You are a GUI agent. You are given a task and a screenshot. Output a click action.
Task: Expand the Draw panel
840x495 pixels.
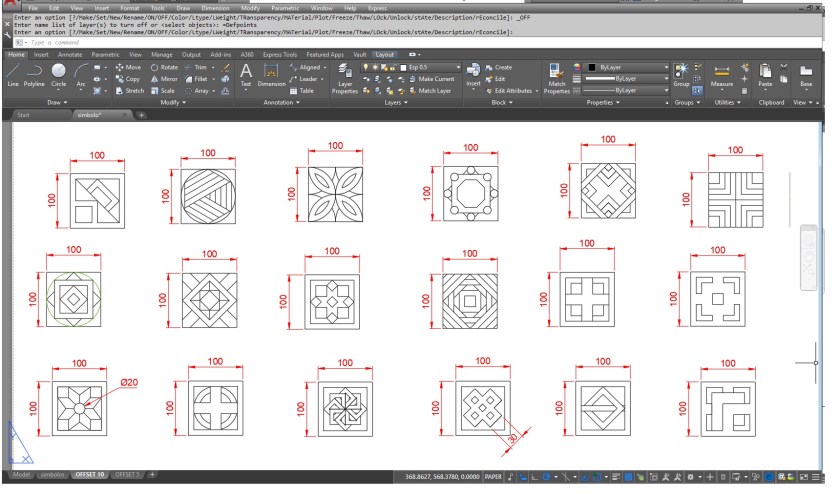[57, 102]
